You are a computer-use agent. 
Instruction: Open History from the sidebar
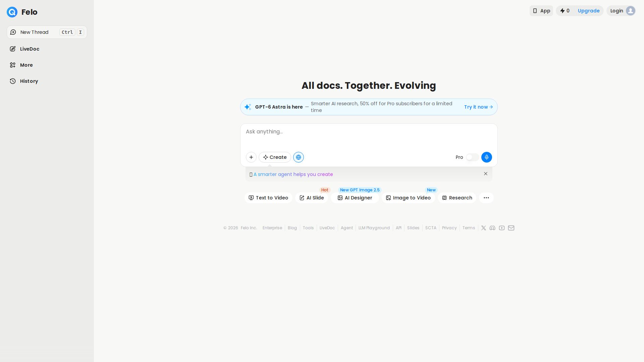[x=47, y=81]
